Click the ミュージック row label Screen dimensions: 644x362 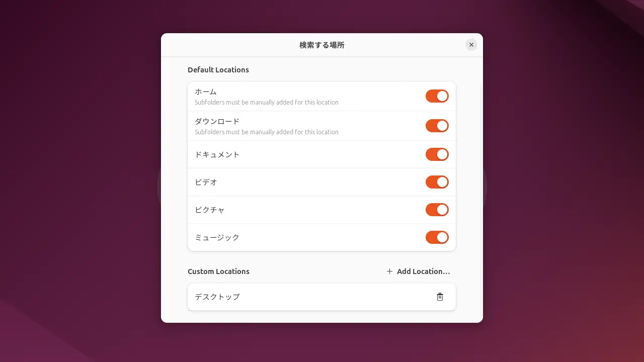tap(217, 237)
